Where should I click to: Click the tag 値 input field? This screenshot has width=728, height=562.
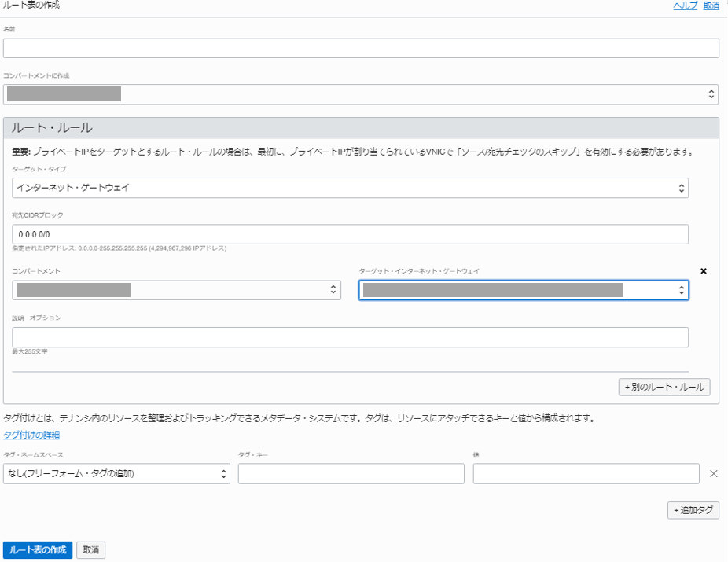[x=586, y=473]
